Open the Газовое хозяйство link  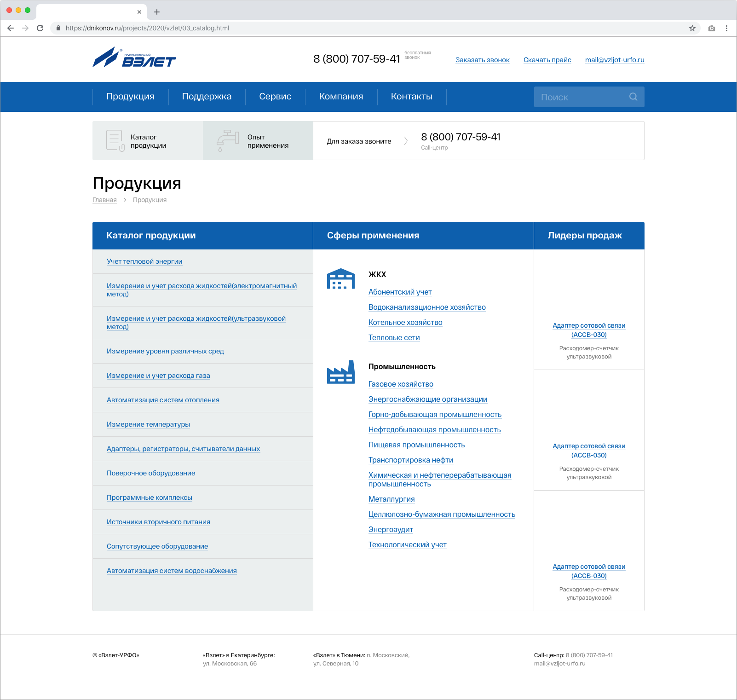(401, 384)
